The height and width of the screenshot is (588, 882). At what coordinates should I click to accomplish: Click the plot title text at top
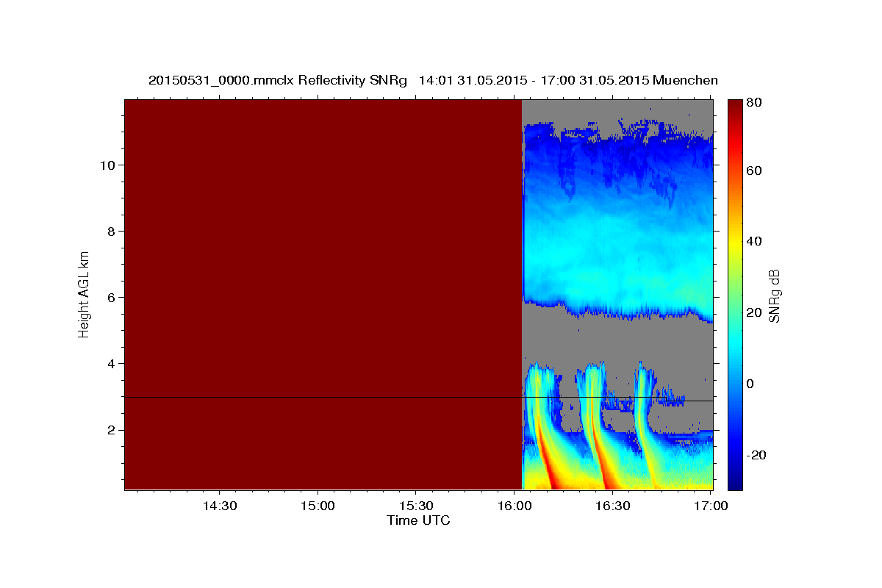pos(433,80)
